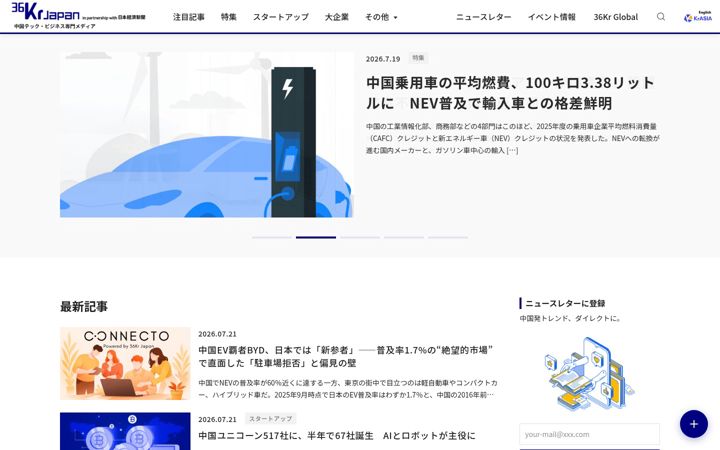Open the electric car charging featured image
The width and height of the screenshot is (720, 450).
(x=207, y=135)
